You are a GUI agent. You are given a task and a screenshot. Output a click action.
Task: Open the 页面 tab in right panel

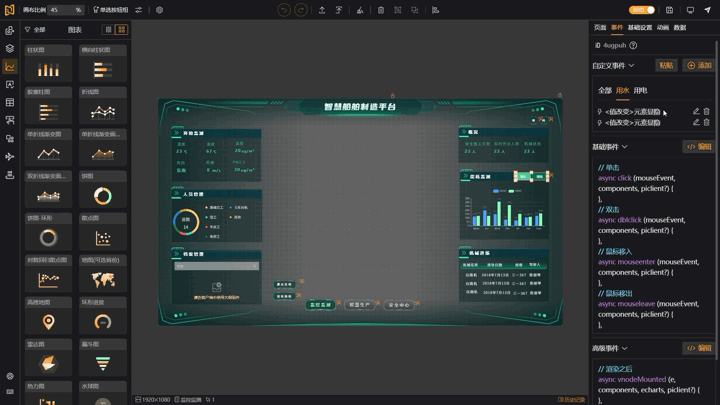coord(600,28)
